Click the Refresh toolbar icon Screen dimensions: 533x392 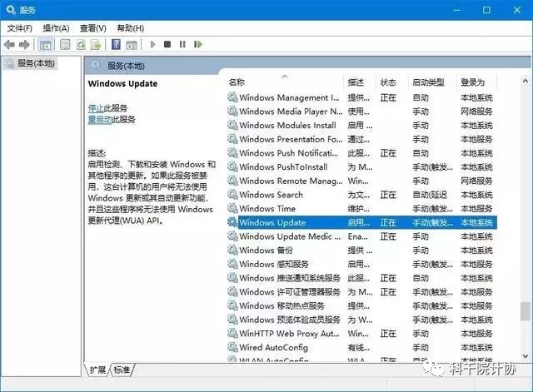pyautogui.click(x=81, y=44)
